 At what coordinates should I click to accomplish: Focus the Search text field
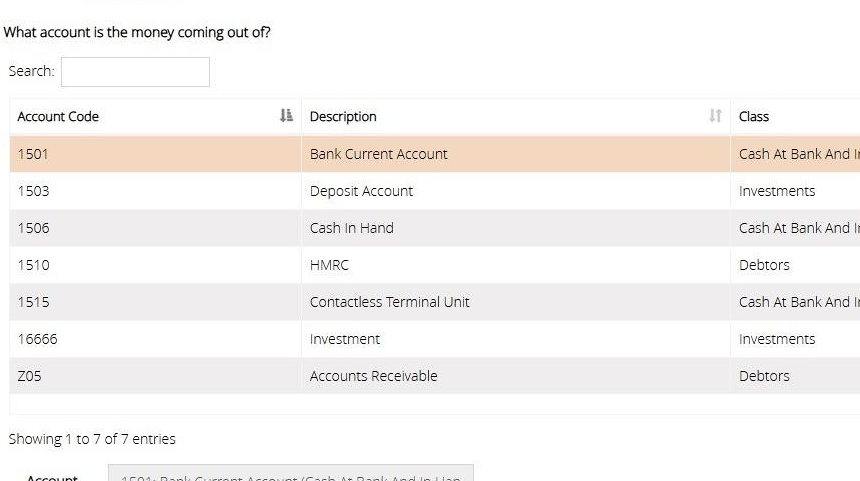[135, 72]
